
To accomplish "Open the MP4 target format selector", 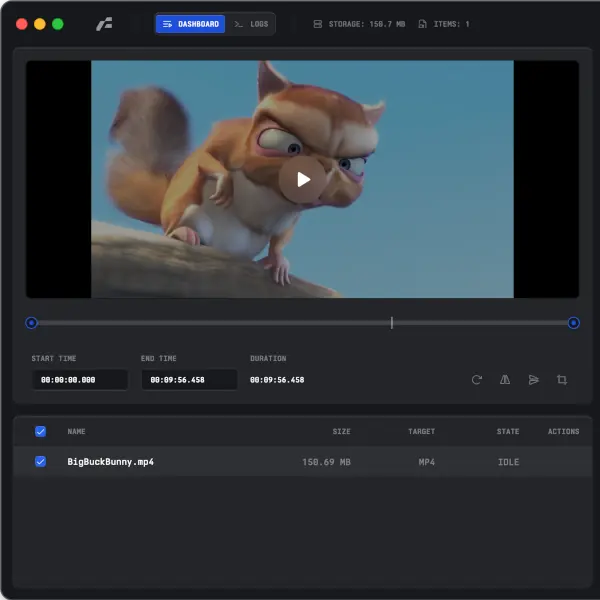I will click(427, 462).
